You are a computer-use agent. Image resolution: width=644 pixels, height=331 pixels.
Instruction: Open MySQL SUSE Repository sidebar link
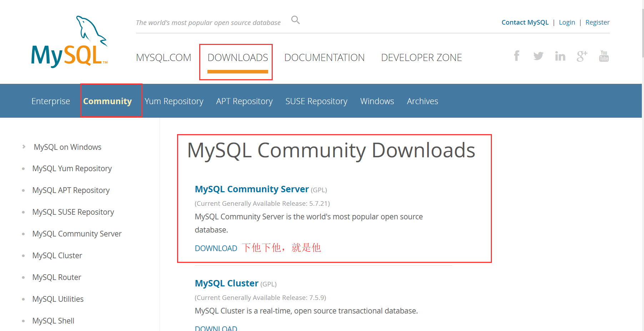point(73,212)
